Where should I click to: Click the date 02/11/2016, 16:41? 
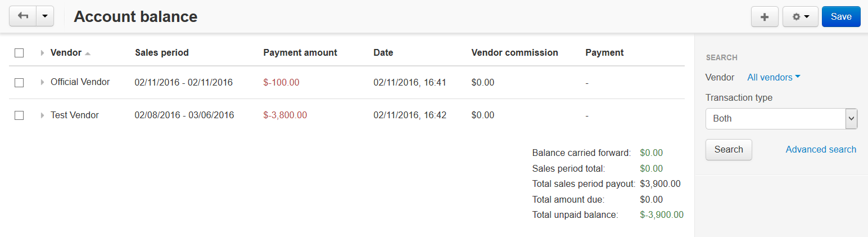(x=410, y=82)
